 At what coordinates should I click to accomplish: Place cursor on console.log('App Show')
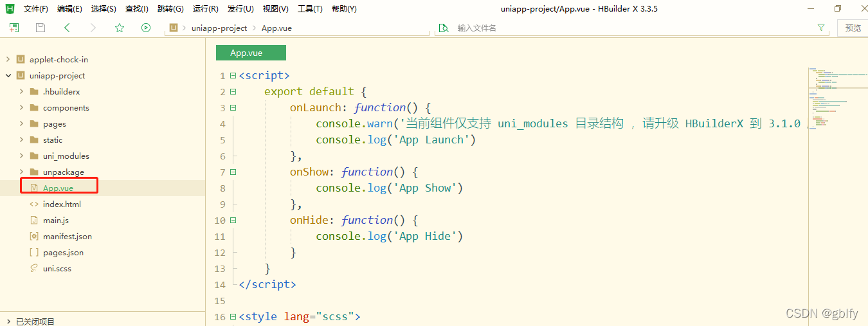(x=389, y=188)
